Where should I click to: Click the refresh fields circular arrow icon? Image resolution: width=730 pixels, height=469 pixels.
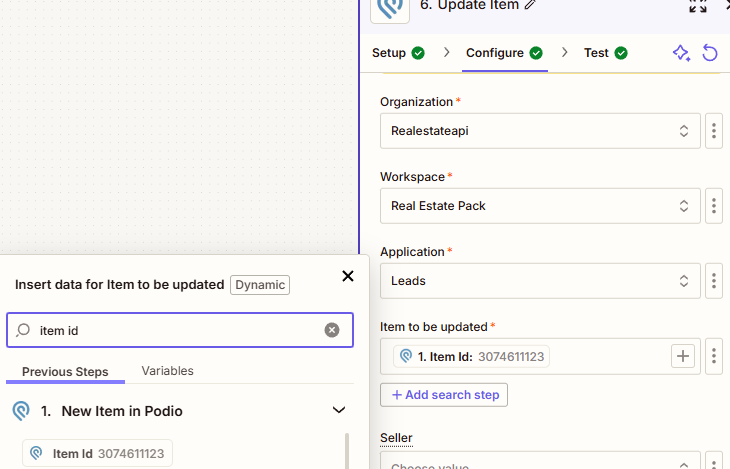710,53
